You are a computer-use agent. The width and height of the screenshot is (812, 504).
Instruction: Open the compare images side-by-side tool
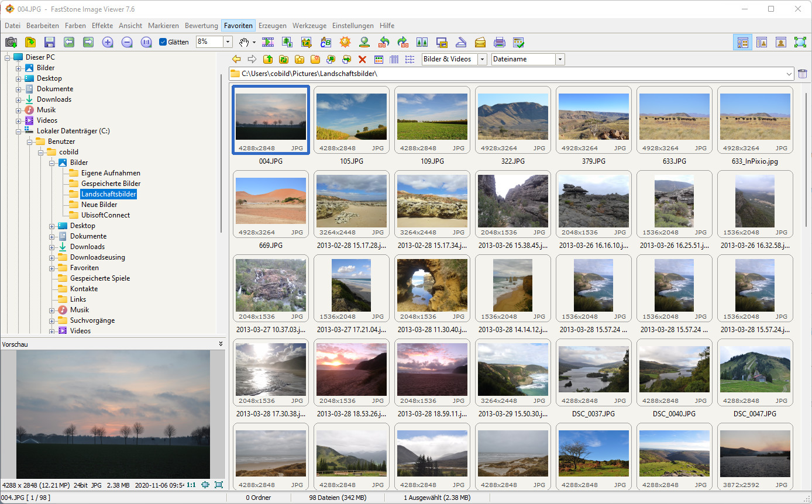tap(422, 42)
